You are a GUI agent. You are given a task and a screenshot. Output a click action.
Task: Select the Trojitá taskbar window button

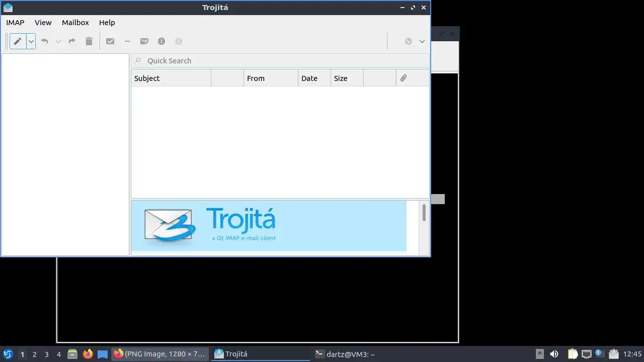tap(260, 354)
